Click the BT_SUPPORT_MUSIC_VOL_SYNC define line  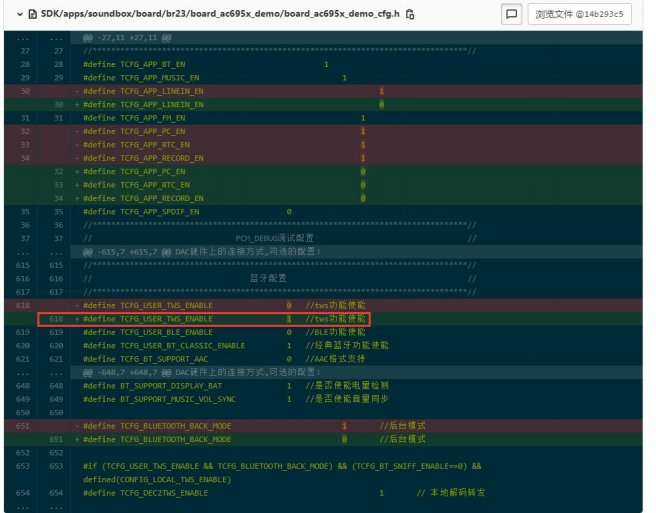click(x=356, y=399)
